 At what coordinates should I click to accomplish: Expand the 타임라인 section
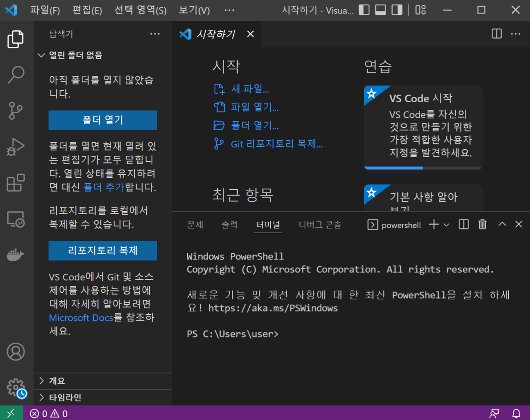pyautogui.click(x=65, y=397)
